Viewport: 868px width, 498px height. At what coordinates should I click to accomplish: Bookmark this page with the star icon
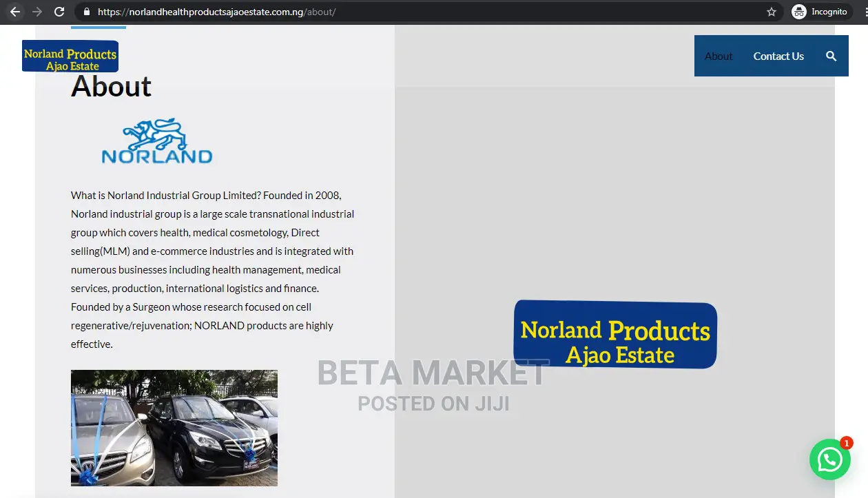click(772, 12)
